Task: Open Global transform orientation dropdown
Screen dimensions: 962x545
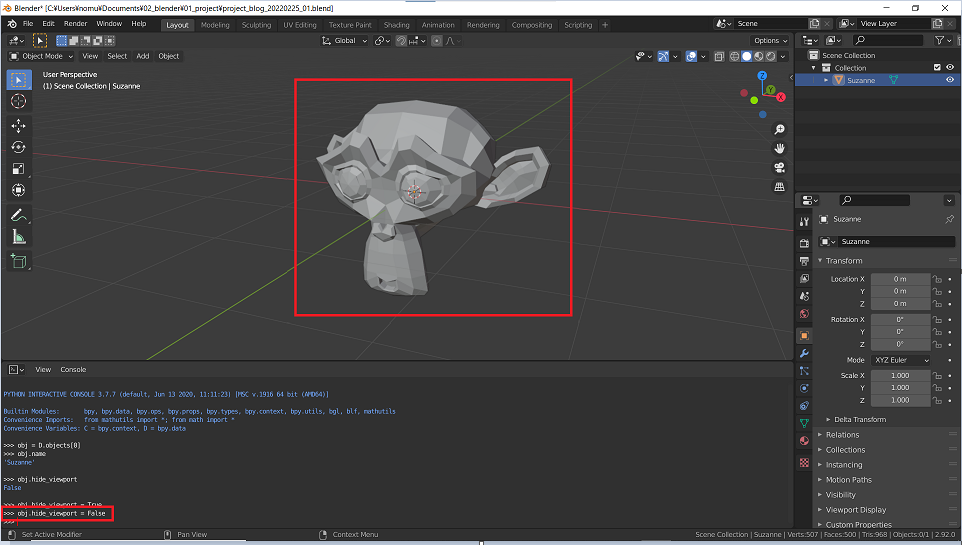Action: [x=344, y=41]
